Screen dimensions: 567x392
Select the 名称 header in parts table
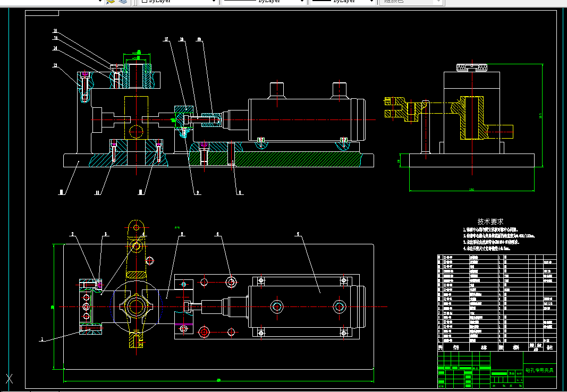tap(484, 347)
